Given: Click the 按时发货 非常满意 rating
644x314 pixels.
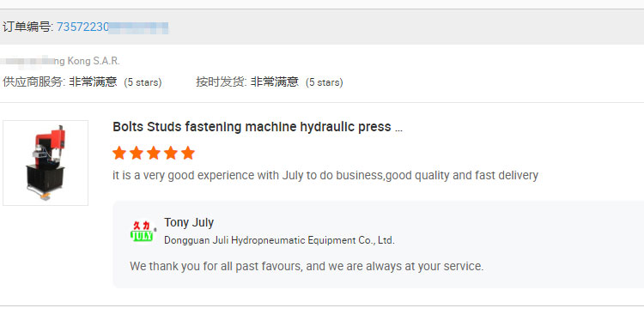Looking at the screenshot, I should click(x=247, y=82).
